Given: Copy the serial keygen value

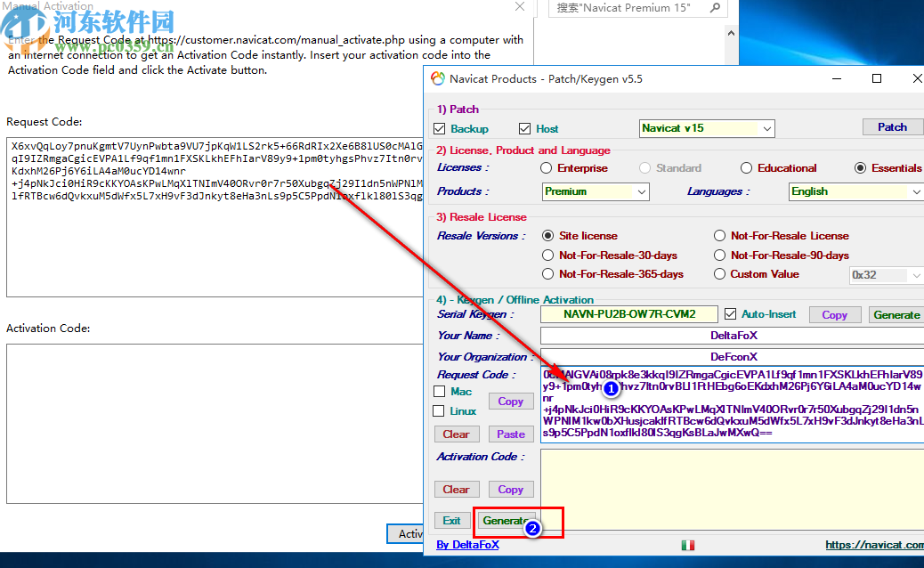Looking at the screenshot, I should coord(834,314).
